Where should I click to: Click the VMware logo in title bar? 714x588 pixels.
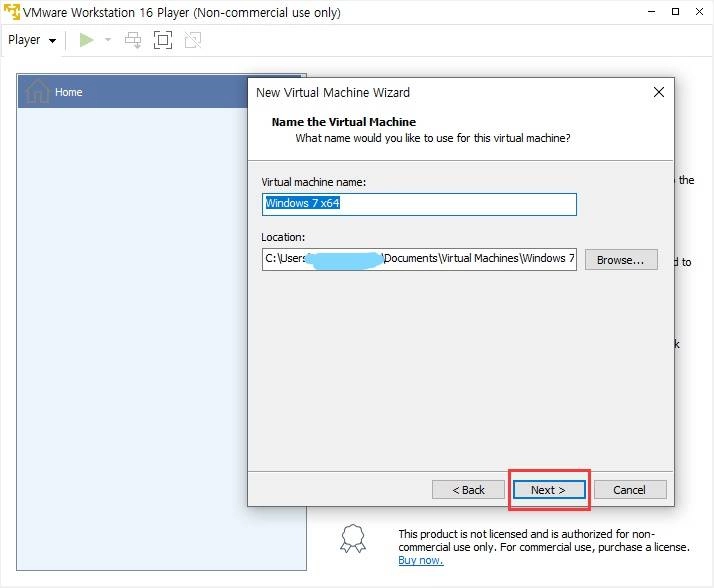click(12, 12)
